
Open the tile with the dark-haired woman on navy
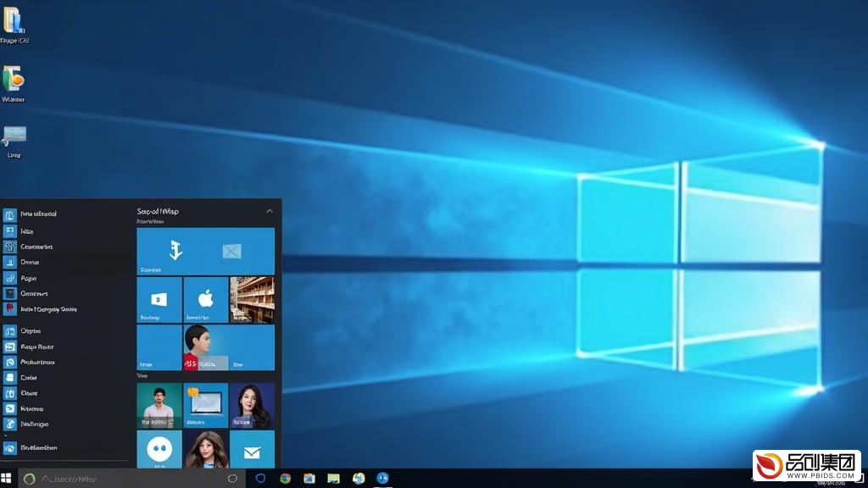[x=252, y=406]
